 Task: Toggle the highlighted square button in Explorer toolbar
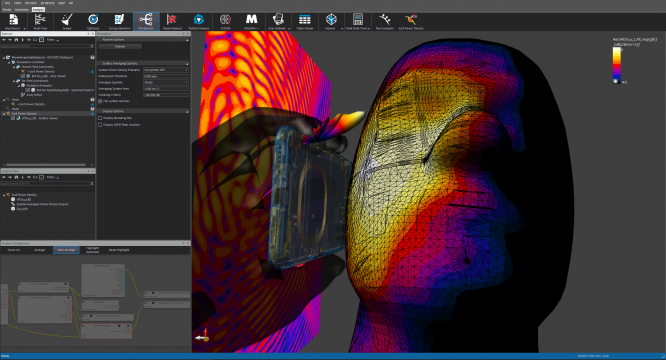pos(41,40)
